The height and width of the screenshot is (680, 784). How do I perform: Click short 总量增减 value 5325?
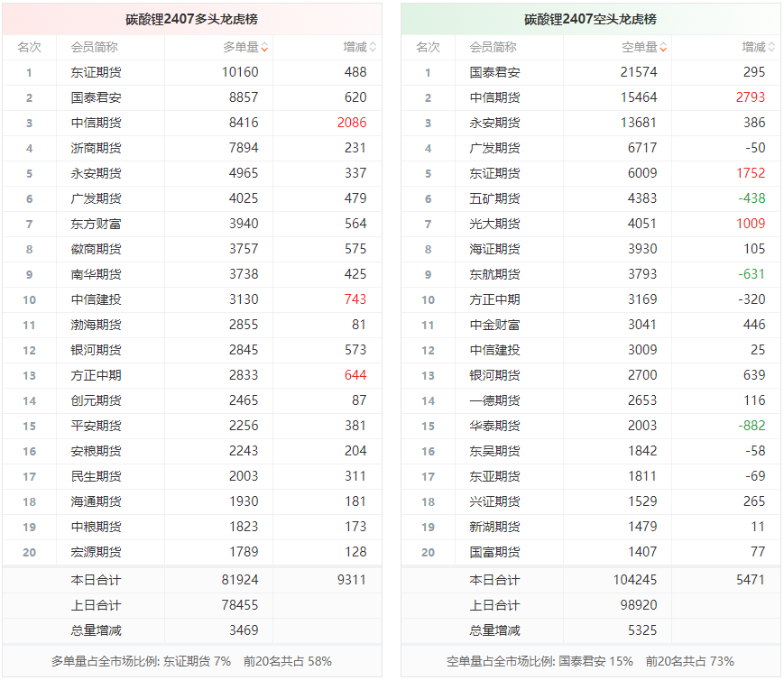coord(642,630)
